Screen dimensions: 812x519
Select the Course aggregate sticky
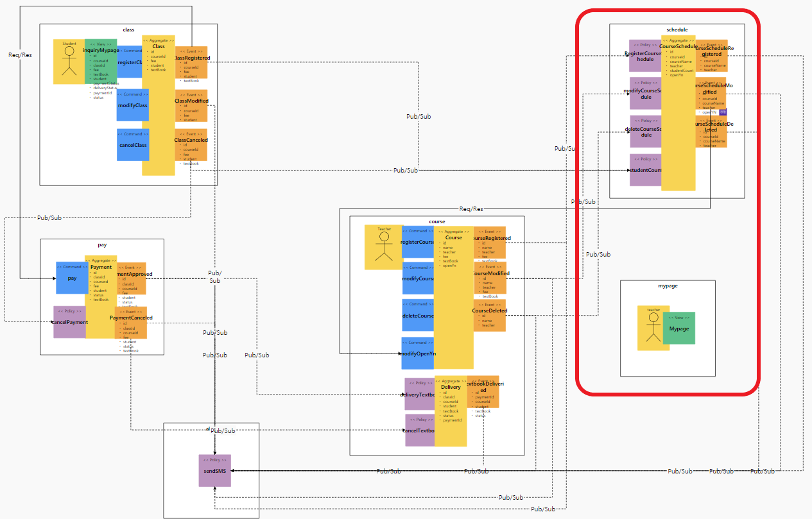454,297
